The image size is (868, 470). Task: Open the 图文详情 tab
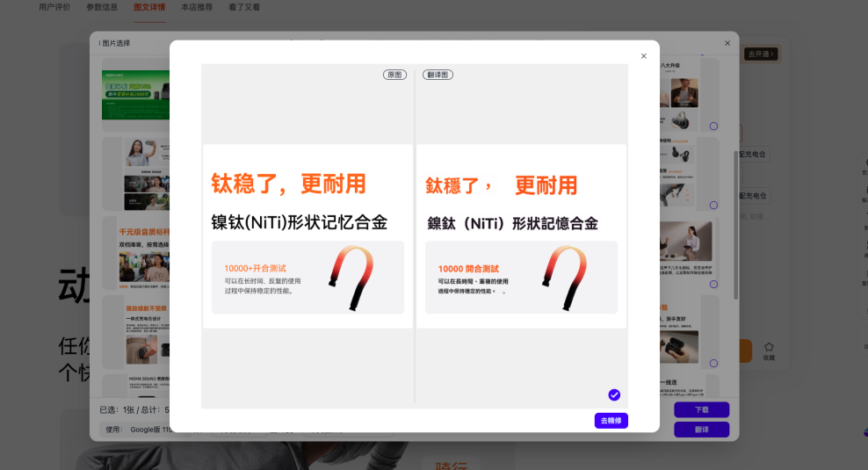coord(149,7)
